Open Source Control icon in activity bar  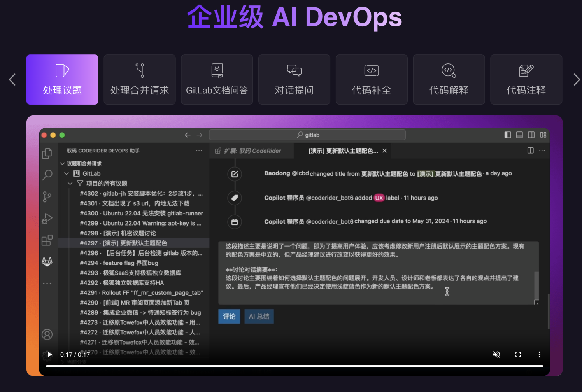47,197
